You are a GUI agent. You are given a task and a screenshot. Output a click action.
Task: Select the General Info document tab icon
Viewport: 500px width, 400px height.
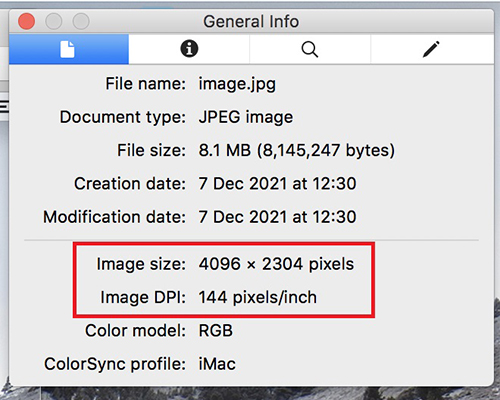tap(67, 49)
